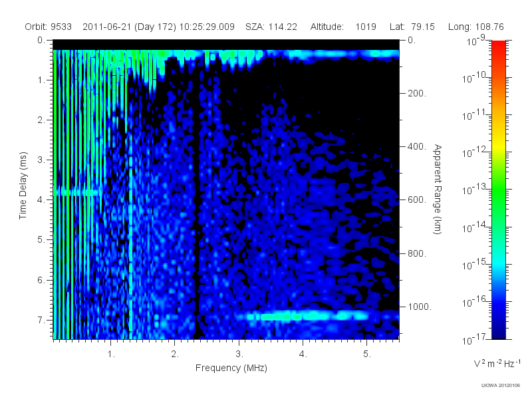Click the 'Lat: 79.15' text

coord(412,27)
